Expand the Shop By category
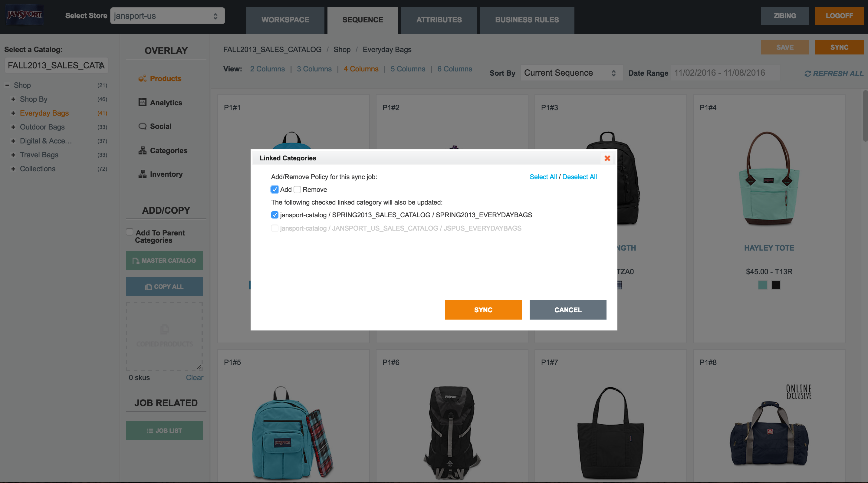 [x=13, y=99]
